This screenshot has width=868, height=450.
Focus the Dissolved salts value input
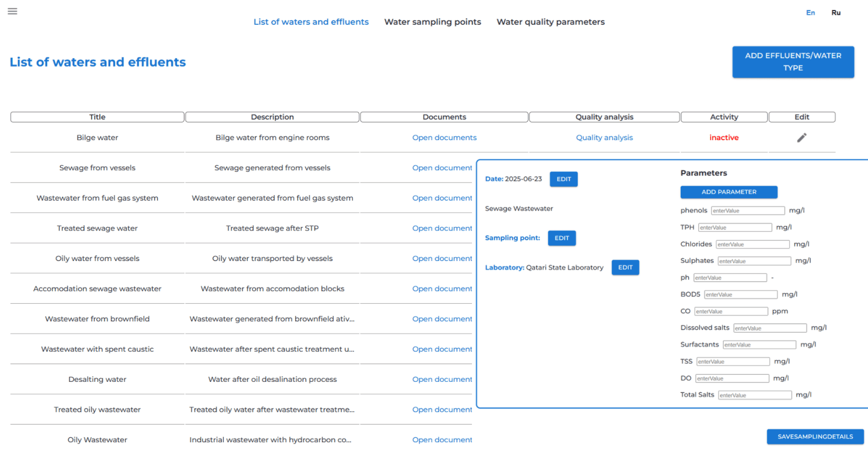[x=770, y=328]
